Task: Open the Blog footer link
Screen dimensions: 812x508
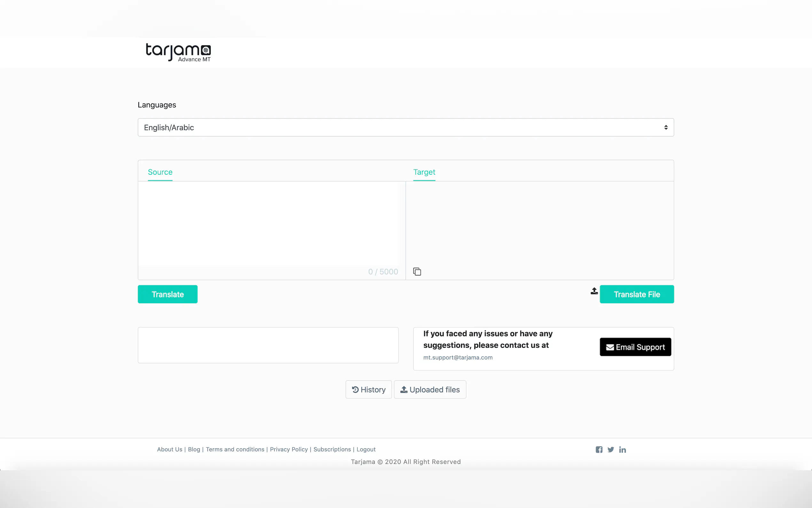Action: 194,449
